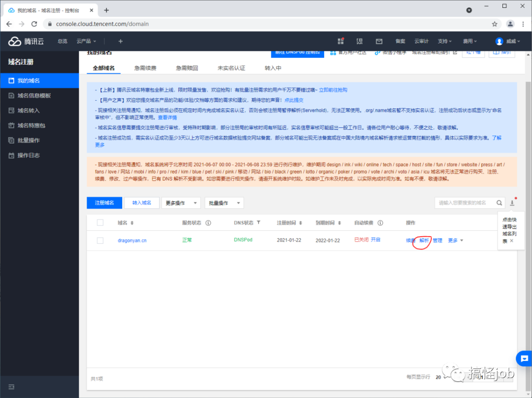Open 云审计 in the top navbar
The height and width of the screenshot is (398, 532).
coord(421,41)
